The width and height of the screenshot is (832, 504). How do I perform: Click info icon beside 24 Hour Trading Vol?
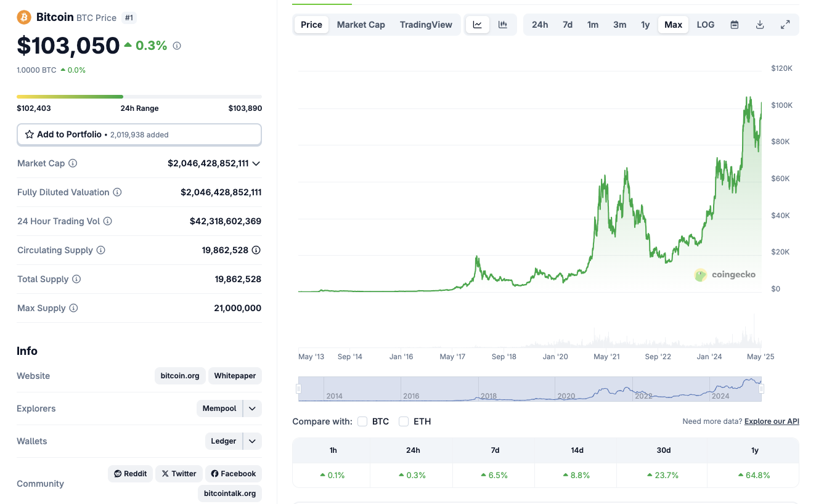click(x=107, y=221)
